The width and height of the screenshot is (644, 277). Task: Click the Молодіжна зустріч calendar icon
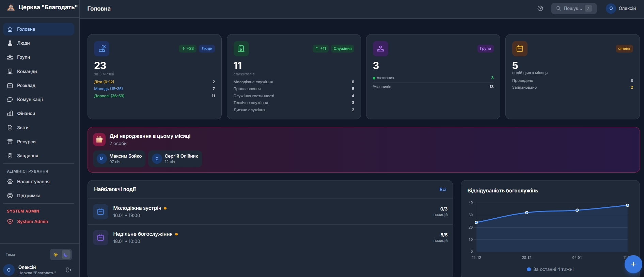pos(100,212)
